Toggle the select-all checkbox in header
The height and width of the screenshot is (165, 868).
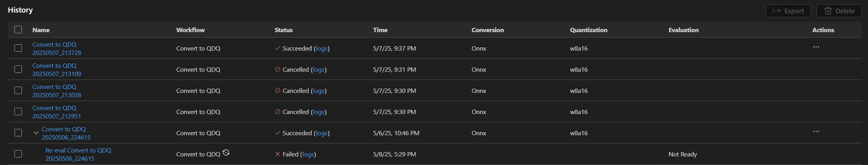pos(18,30)
